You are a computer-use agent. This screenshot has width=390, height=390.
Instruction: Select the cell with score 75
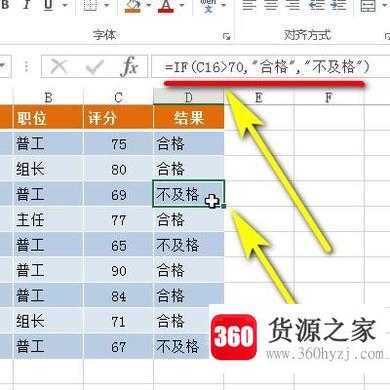click(118, 143)
